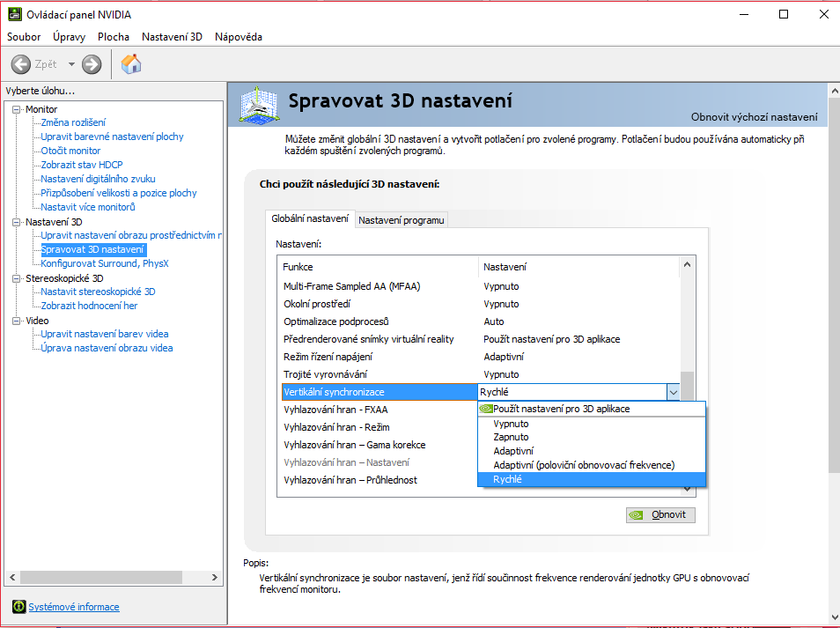840x628 pixels.
Task: Select Spravovat 3D nastavení in tree
Action: point(92,249)
